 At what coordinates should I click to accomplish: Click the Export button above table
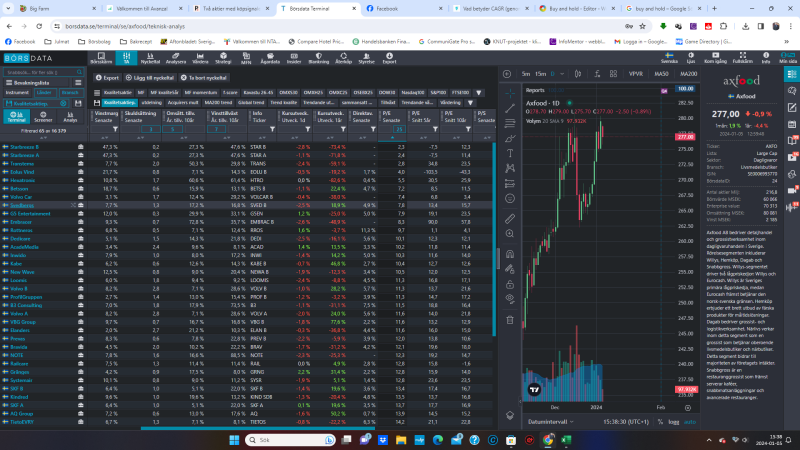[107, 78]
